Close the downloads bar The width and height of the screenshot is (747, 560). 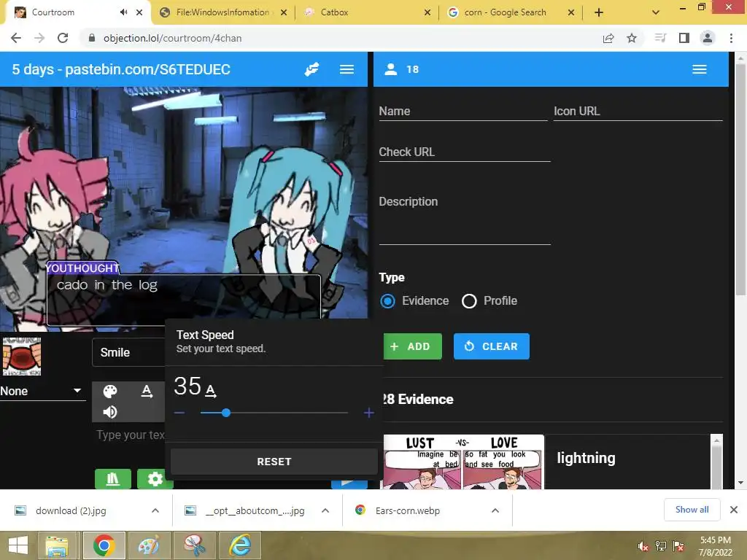pos(734,510)
